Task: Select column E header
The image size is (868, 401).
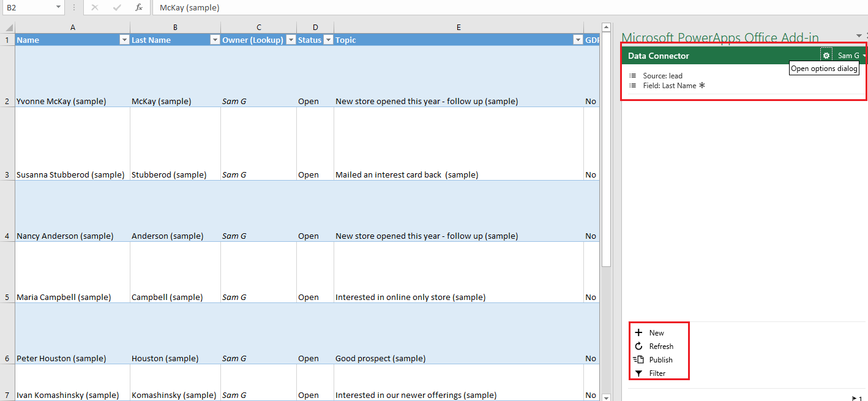Action: pos(458,28)
